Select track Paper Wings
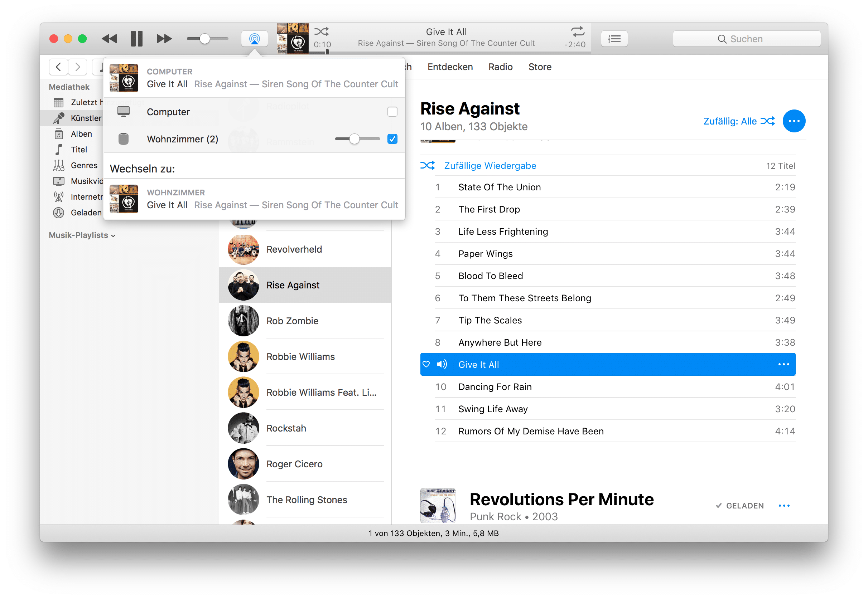868x599 pixels. point(614,253)
